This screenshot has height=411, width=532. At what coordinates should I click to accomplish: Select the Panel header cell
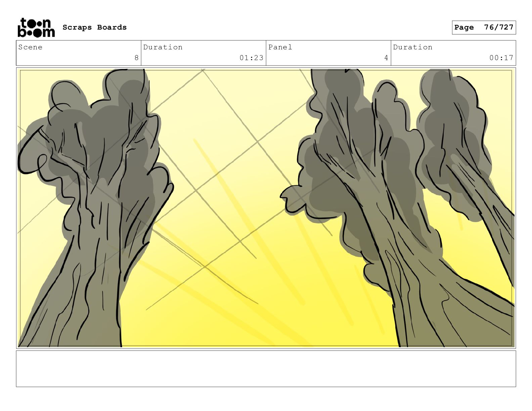pos(328,53)
